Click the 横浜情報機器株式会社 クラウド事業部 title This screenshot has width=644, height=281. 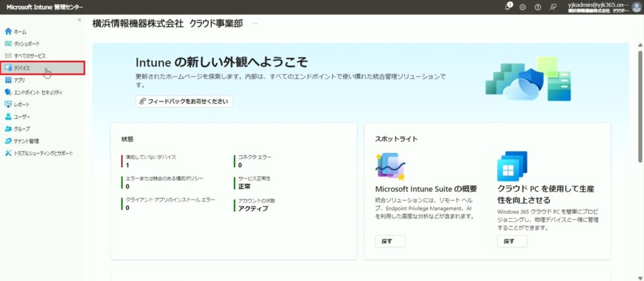167,24
